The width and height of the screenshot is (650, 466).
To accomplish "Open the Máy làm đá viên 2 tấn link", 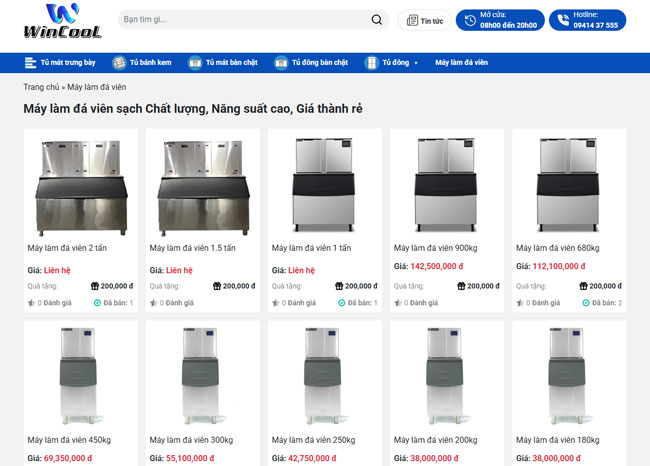I will [x=67, y=248].
